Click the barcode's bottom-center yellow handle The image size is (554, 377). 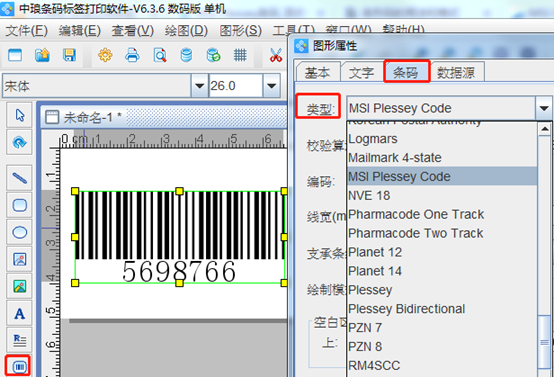coord(179,283)
